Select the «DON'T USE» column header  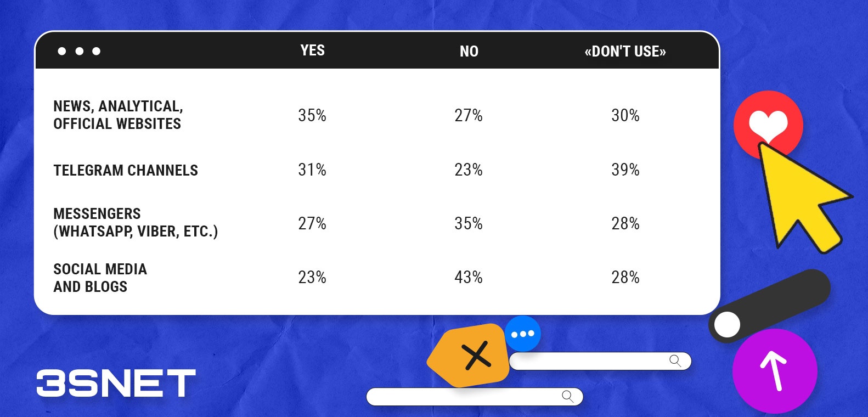pyautogui.click(x=625, y=51)
